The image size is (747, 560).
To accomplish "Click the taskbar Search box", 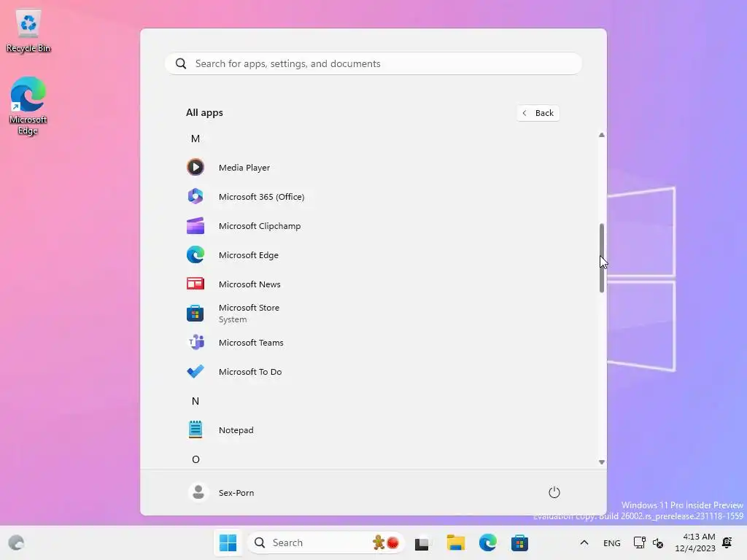I will (326, 542).
